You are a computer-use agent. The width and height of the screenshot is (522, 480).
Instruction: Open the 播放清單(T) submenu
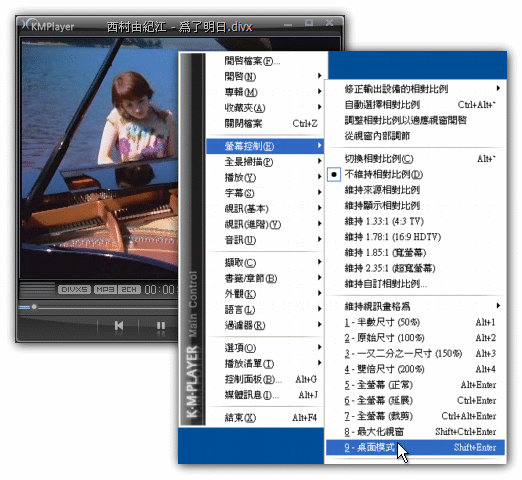(x=265, y=363)
